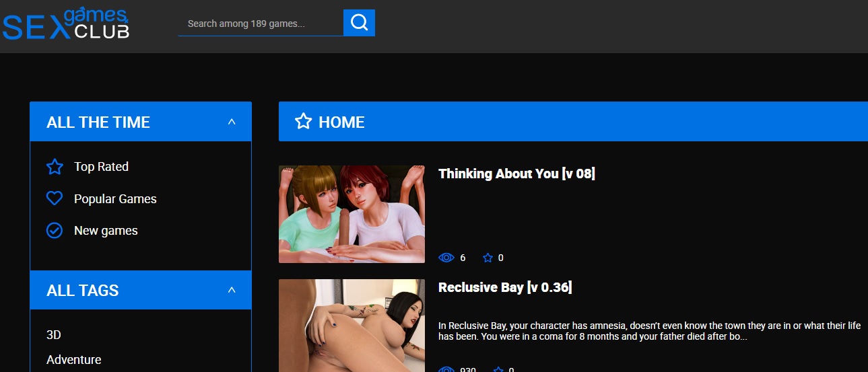Click the views eye icon showing 6
This screenshot has height=372, width=868.
[446, 258]
